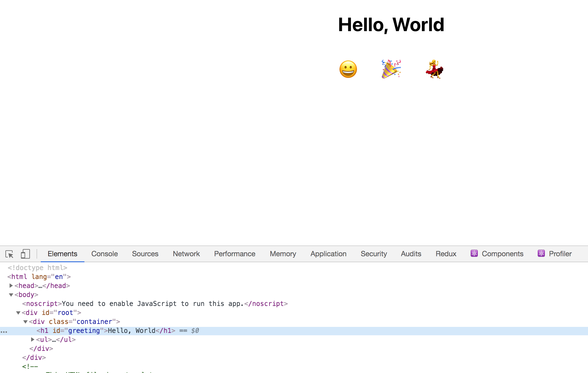Click the React icon beside Components
Viewport: 588px width, 373px height.
pos(474,254)
